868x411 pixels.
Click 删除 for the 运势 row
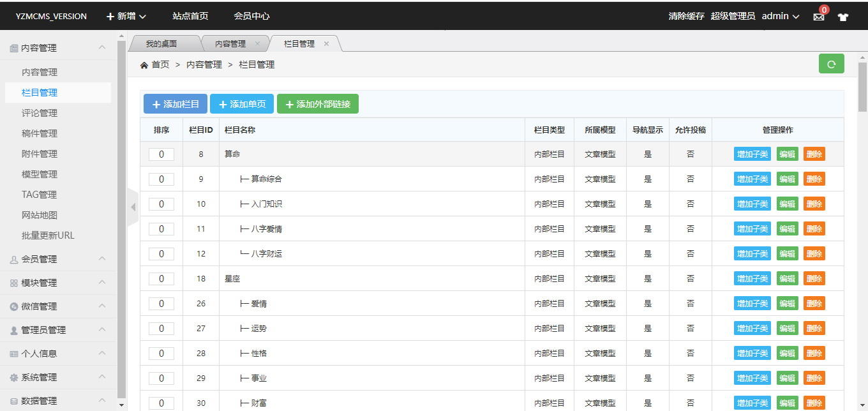pyautogui.click(x=814, y=328)
